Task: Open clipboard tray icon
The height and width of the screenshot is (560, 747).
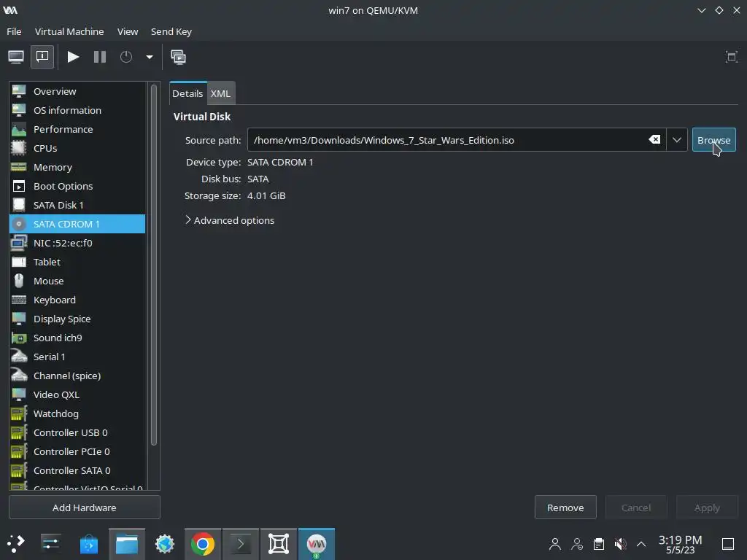Action: coord(599,544)
